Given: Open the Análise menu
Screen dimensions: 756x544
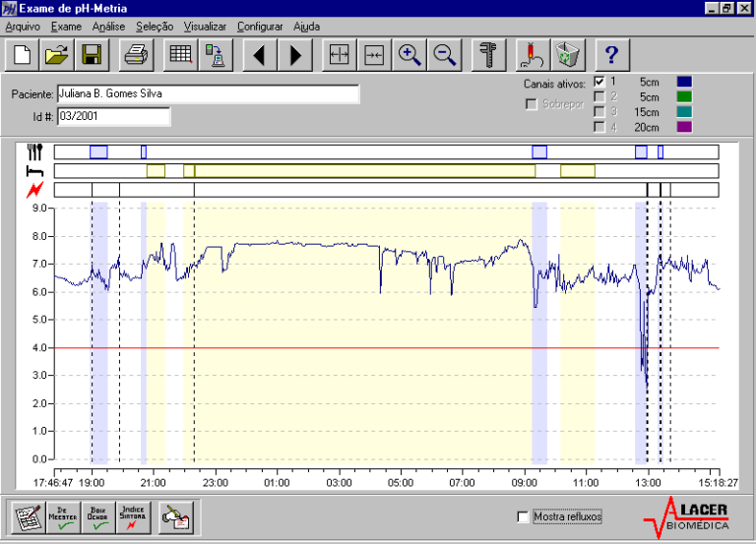Looking at the screenshot, I should coord(108,27).
